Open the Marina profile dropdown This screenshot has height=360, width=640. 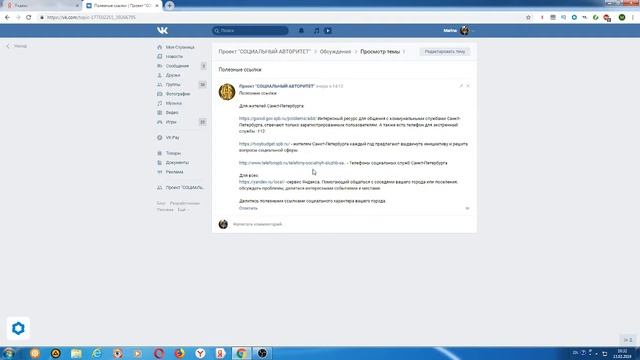pyautogui.click(x=459, y=31)
